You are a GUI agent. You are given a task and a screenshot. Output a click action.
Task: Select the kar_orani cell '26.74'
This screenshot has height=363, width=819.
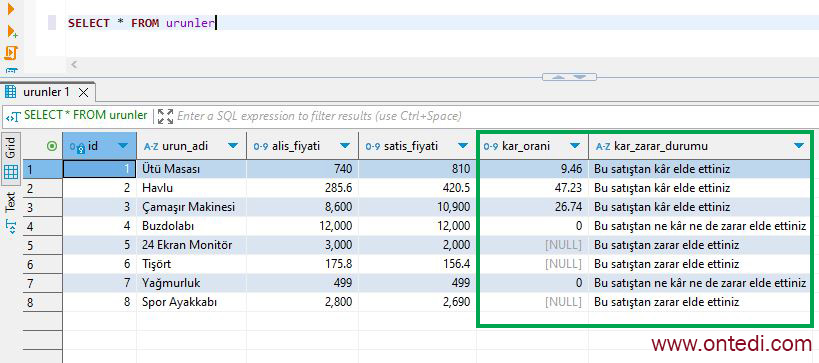coord(533,207)
